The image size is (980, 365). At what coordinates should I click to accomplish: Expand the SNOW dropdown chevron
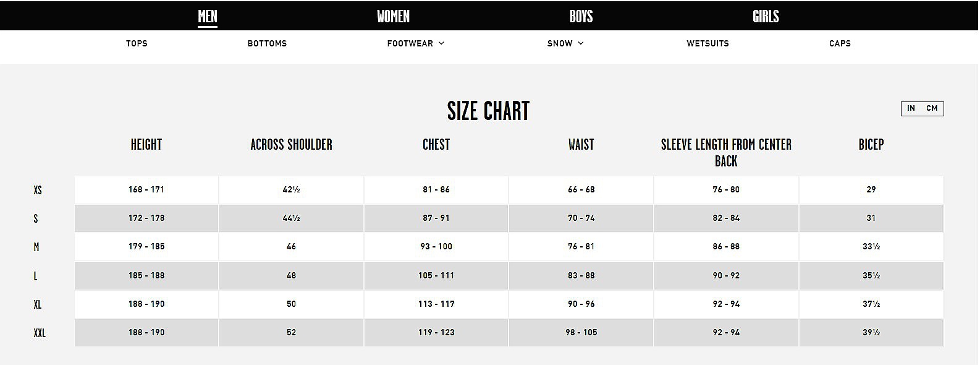click(581, 43)
